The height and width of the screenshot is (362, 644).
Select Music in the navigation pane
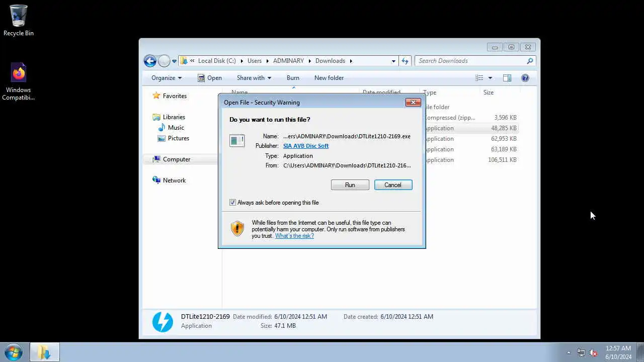click(176, 128)
